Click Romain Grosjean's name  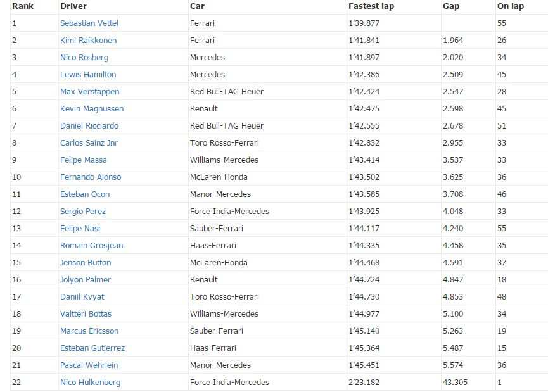click(91, 246)
